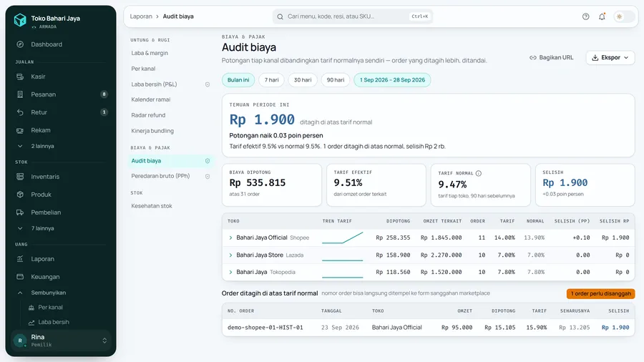
Task: Toggle the light/dark theme switch
Action: (x=624, y=16)
